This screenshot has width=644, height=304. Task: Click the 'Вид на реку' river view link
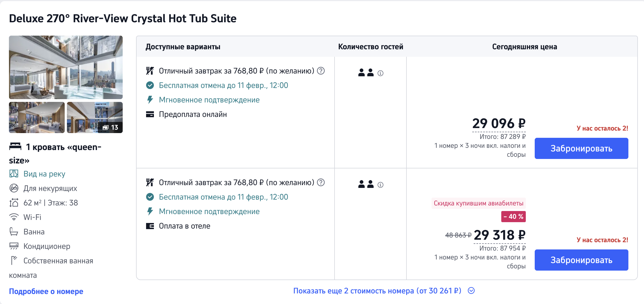[x=44, y=174]
